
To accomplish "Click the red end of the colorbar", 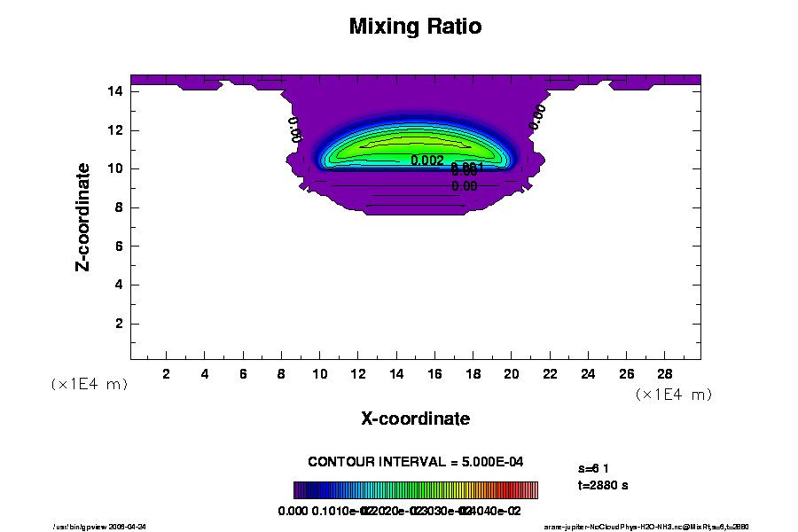I will pyautogui.click(x=532, y=490).
